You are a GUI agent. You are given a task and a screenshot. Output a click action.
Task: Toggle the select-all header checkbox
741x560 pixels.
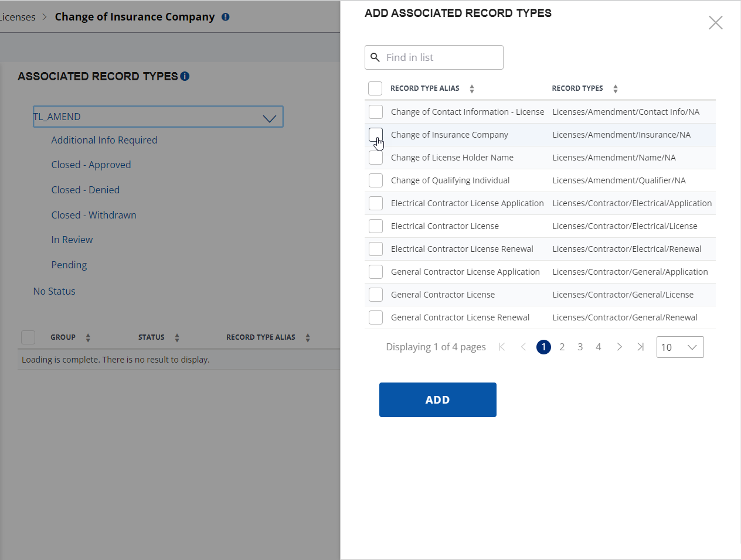[x=375, y=88]
